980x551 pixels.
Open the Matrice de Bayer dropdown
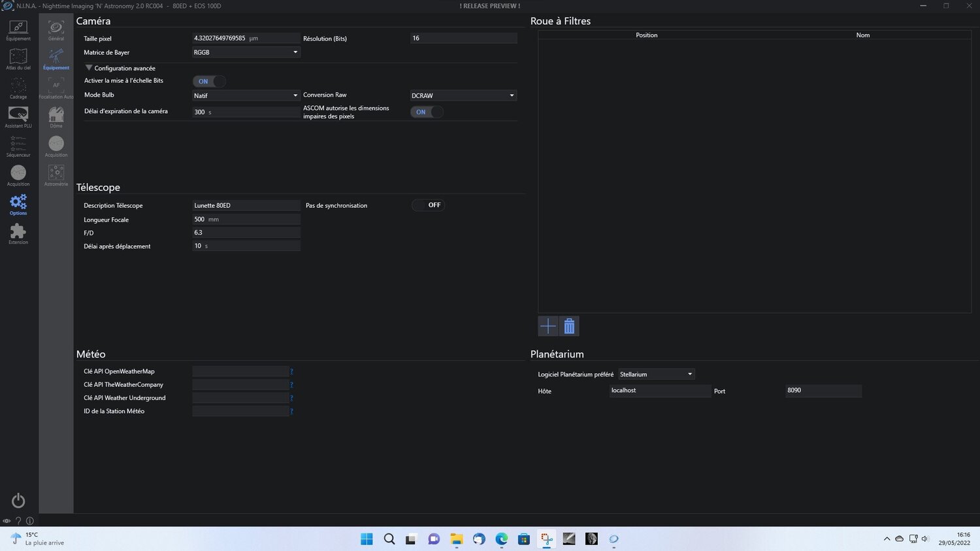tap(246, 52)
